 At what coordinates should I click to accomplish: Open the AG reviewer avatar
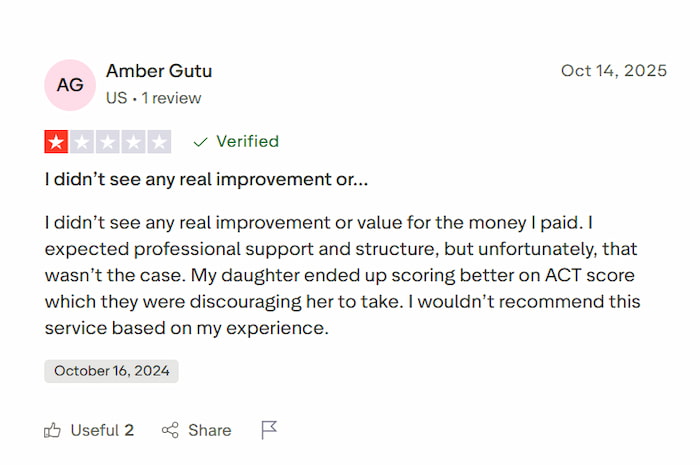(x=70, y=84)
